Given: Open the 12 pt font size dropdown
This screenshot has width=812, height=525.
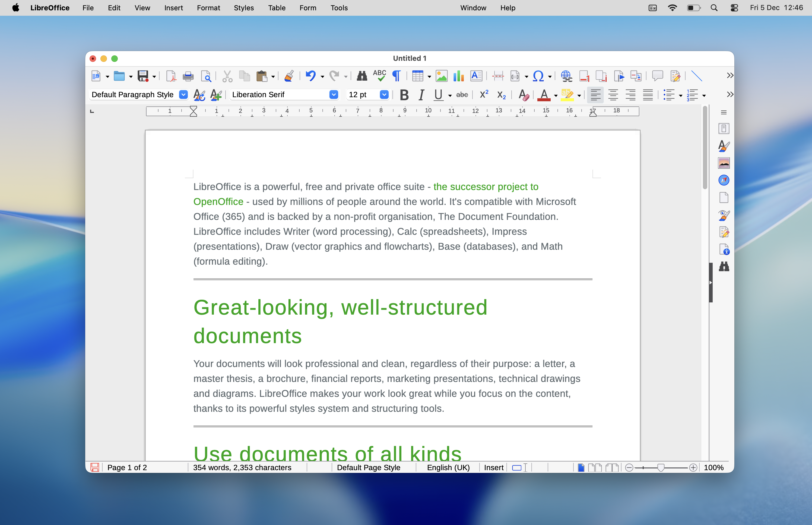Looking at the screenshot, I should (384, 94).
